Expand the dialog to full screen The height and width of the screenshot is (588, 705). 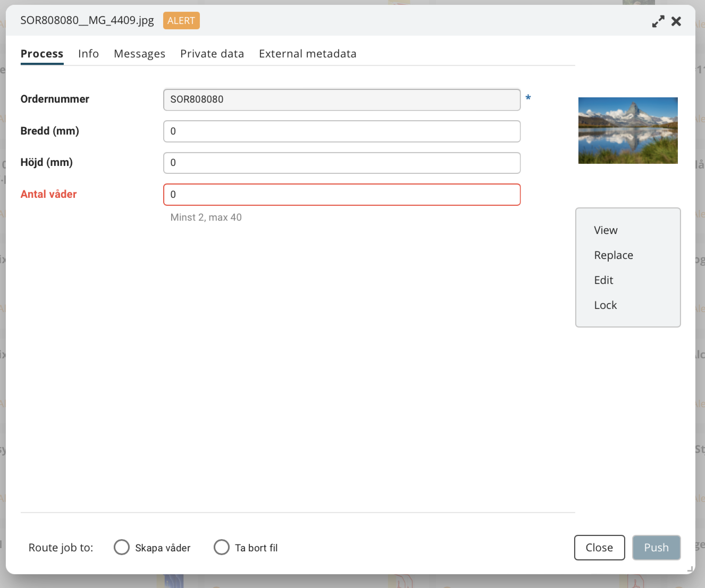click(658, 21)
